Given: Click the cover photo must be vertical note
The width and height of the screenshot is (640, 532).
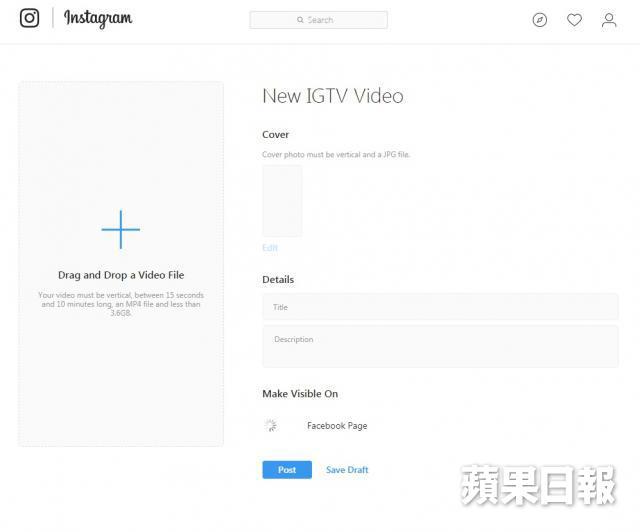Looking at the screenshot, I should (x=336, y=154).
